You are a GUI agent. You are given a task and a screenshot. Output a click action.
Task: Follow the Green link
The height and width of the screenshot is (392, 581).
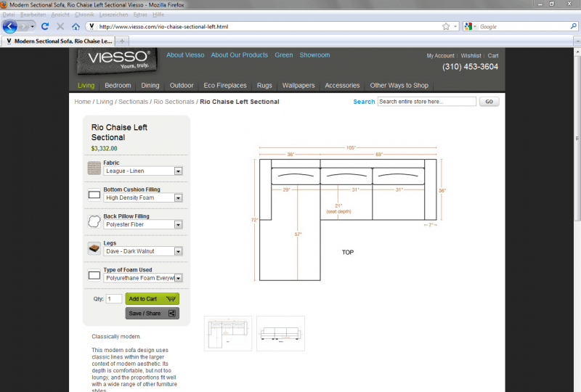pos(284,55)
